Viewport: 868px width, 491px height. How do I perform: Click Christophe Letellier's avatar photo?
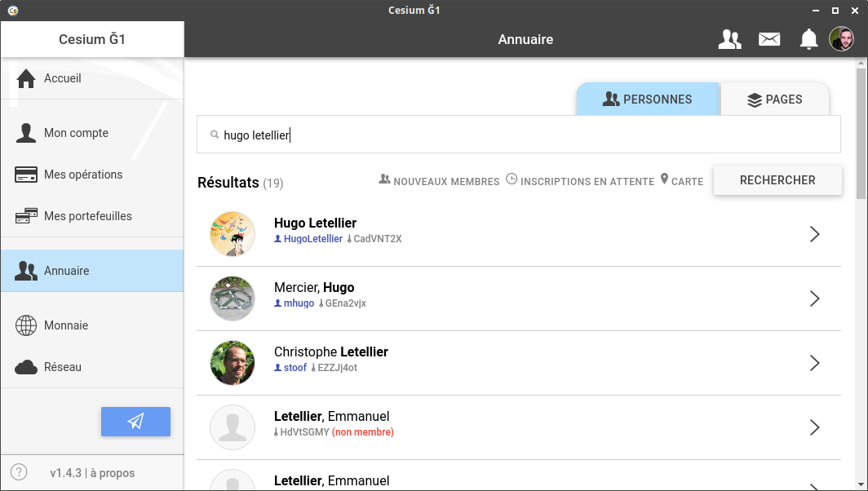pos(232,363)
